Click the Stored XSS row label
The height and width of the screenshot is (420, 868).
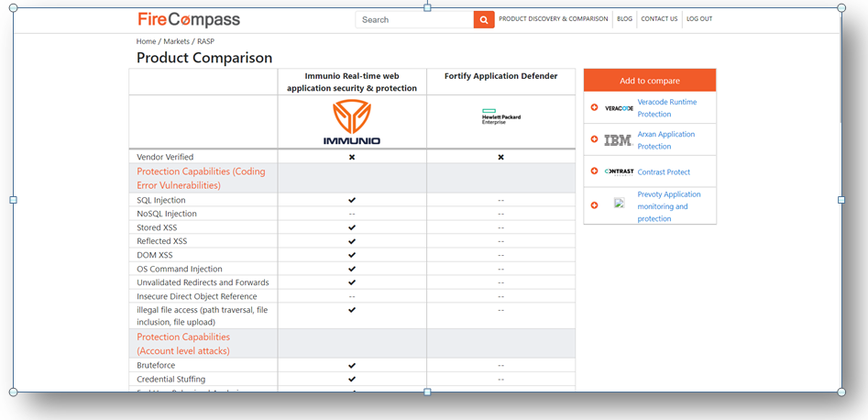157,227
